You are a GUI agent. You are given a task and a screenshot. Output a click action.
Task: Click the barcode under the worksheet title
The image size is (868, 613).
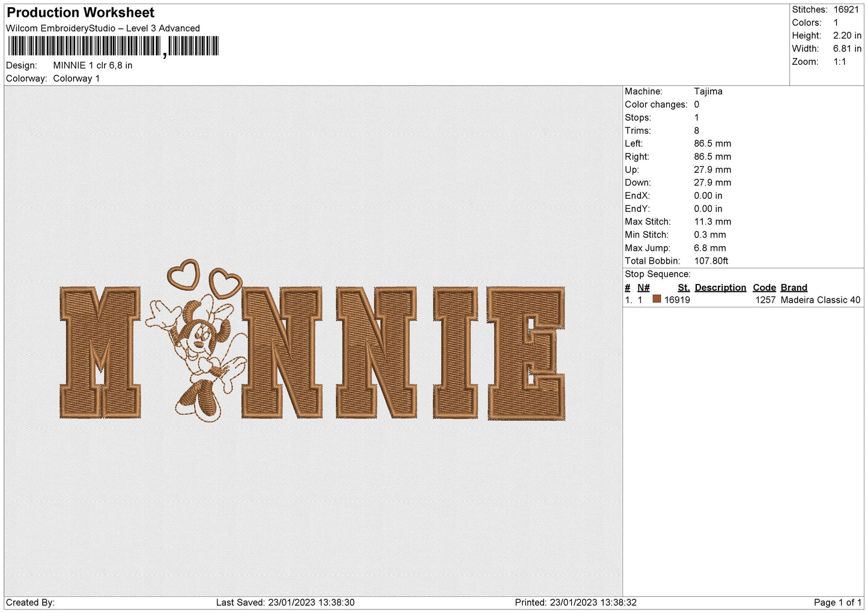pyautogui.click(x=114, y=46)
